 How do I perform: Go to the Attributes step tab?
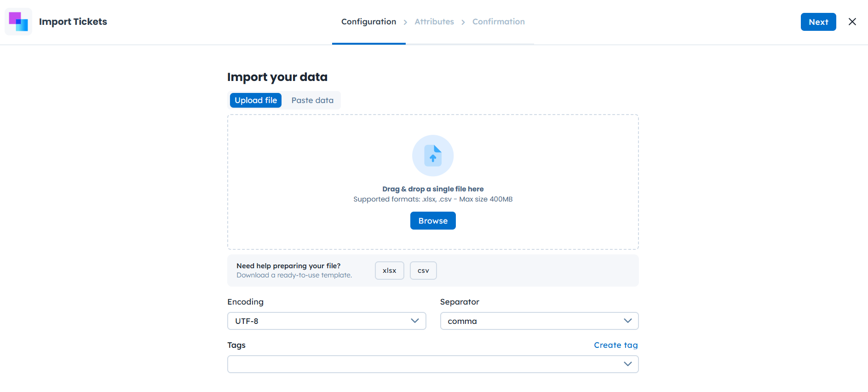pos(434,22)
